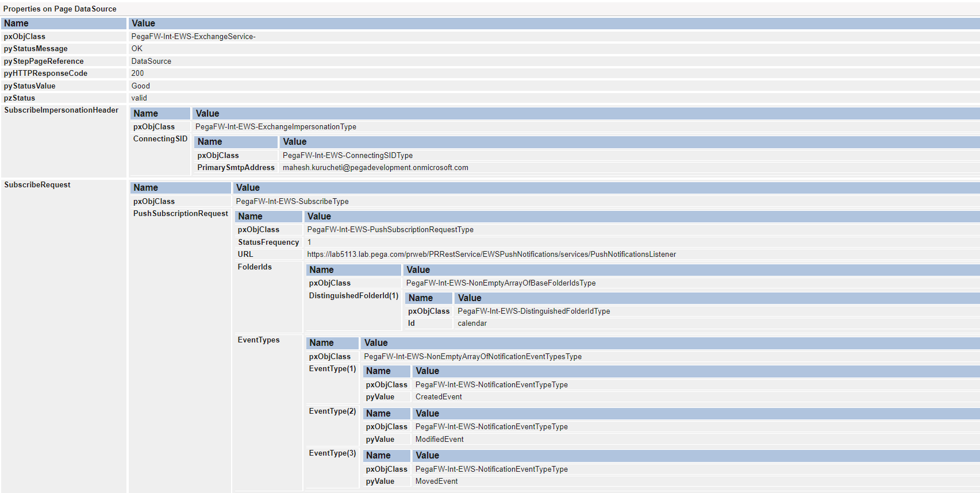
Task: Select the DistinguishedFolderId(1) property name
Action: (353, 296)
